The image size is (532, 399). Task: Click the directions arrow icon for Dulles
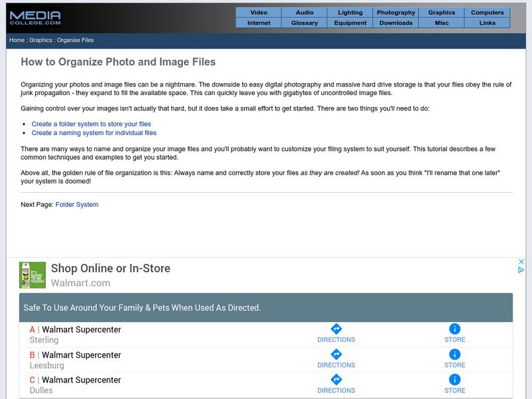point(336,380)
